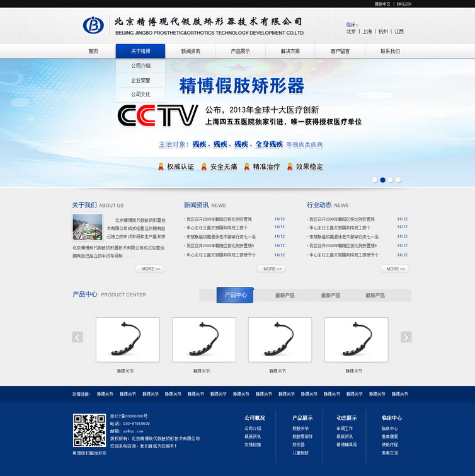Click the 动态展示 footer column heading

click(346, 418)
